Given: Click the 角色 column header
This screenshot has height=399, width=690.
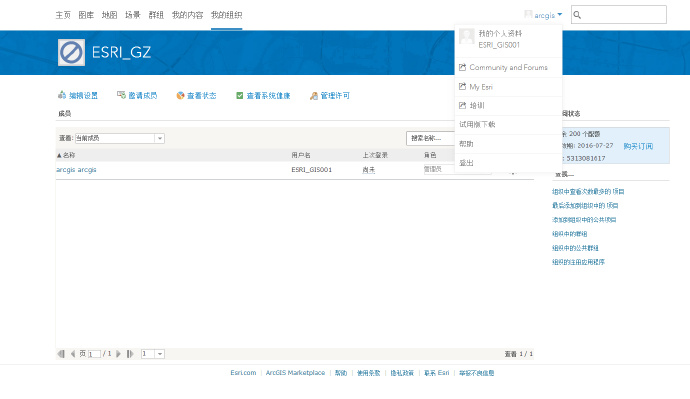Looking at the screenshot, I should tap(430, 155).
